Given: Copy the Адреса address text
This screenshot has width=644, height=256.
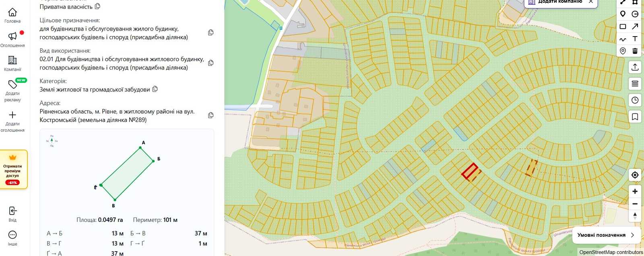Looking at the screenshot, I should click(211, 115).
